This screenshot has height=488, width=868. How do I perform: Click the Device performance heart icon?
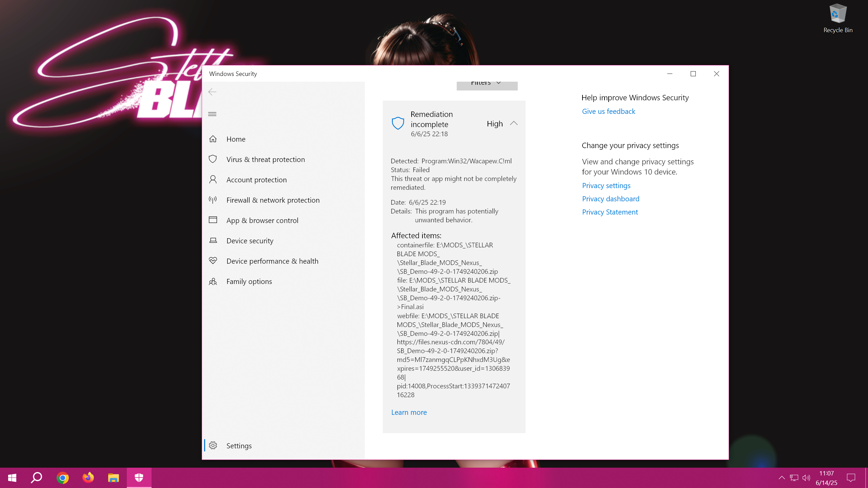[213, 261]
